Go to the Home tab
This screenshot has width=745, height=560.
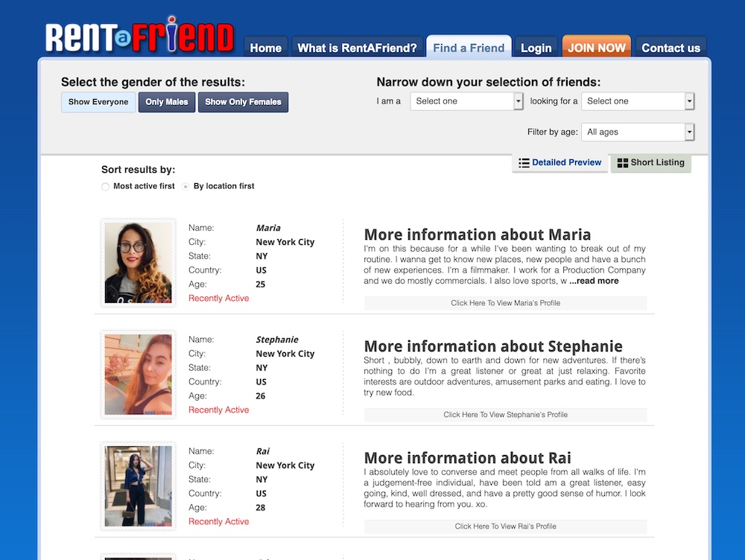click(x=265, y=47)
